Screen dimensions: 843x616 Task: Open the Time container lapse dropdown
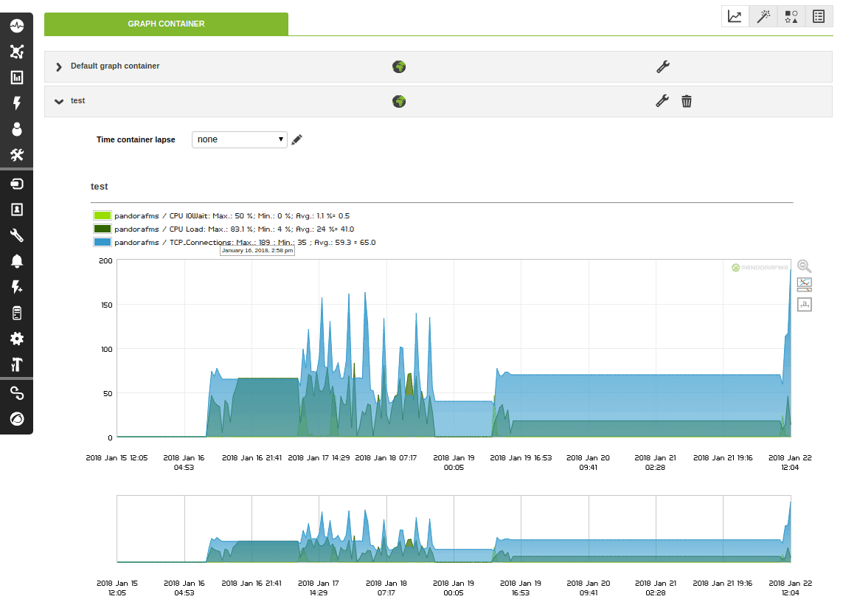[x=239, y=139]
